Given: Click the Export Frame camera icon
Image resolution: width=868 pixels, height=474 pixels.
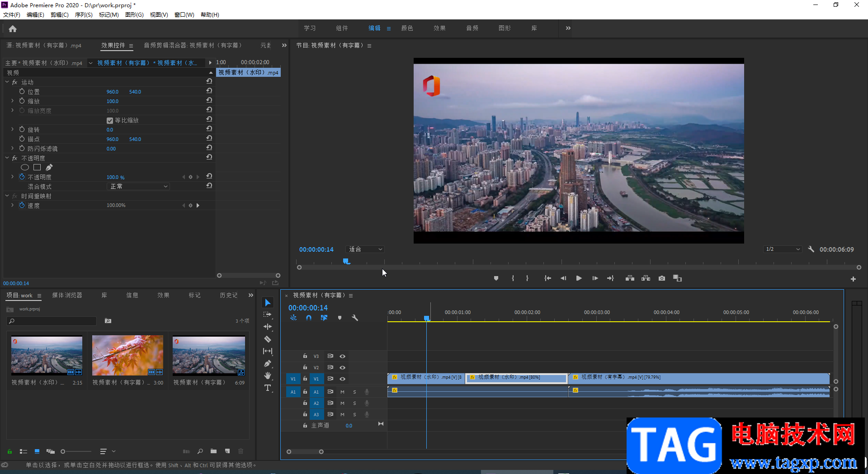Looking at the screenshot, I should click(x=661, y=278).
